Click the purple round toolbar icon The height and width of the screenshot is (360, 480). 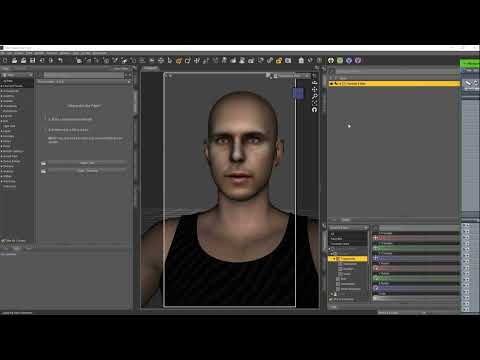[x=358, y=60]
